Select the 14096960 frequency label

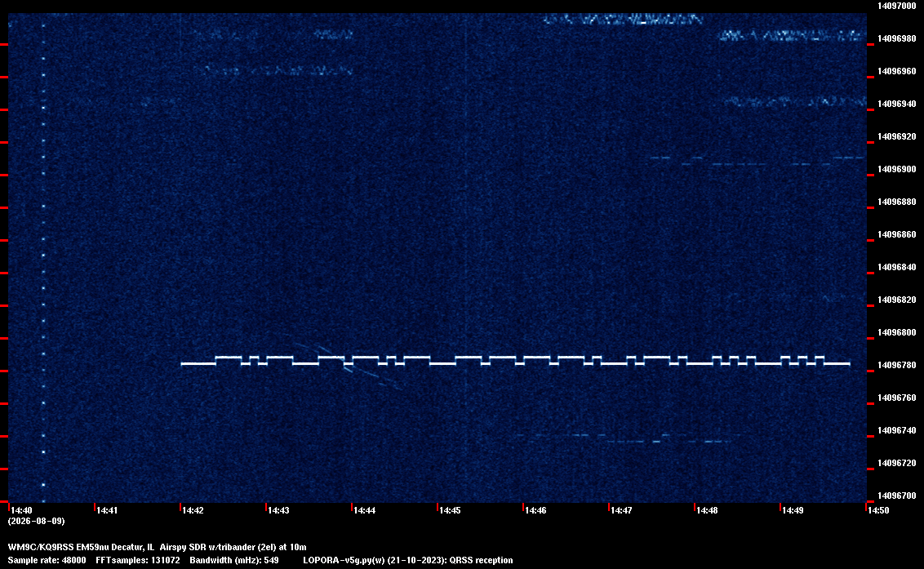click(897, 71)
